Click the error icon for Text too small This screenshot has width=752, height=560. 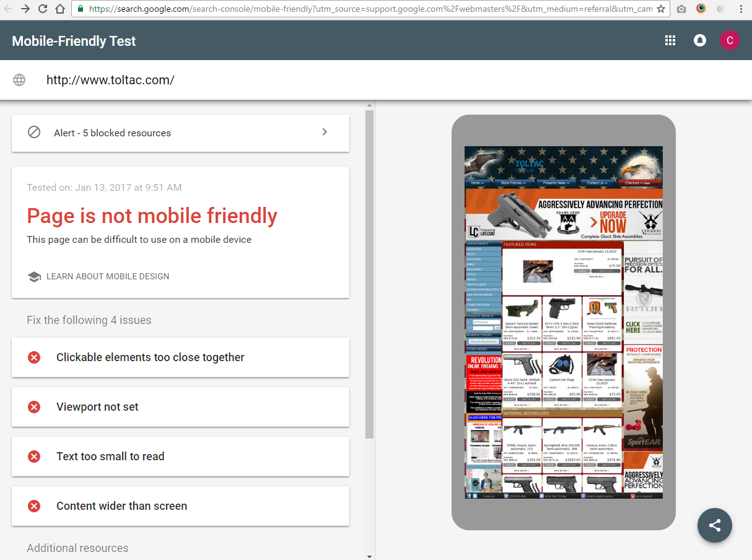(34, 457)
